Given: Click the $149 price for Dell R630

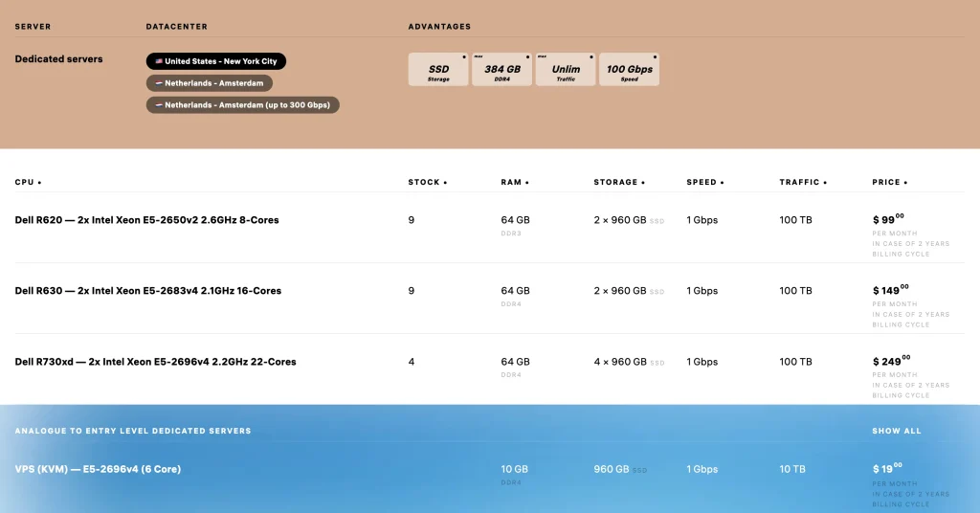Looking at the screenshot, I should [891, 290].
